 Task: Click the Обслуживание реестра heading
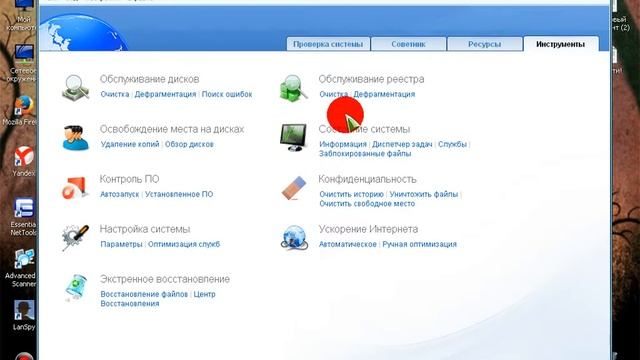[371, 79]
